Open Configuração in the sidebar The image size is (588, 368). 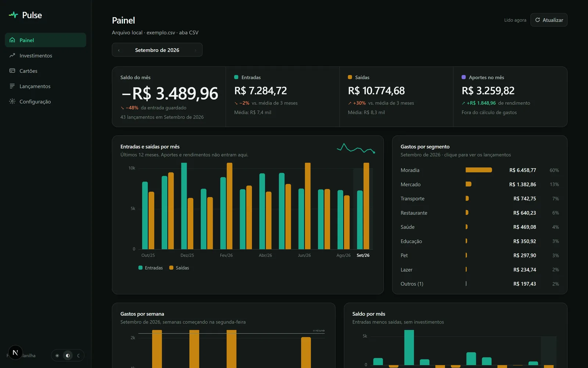tap(46, 101)
